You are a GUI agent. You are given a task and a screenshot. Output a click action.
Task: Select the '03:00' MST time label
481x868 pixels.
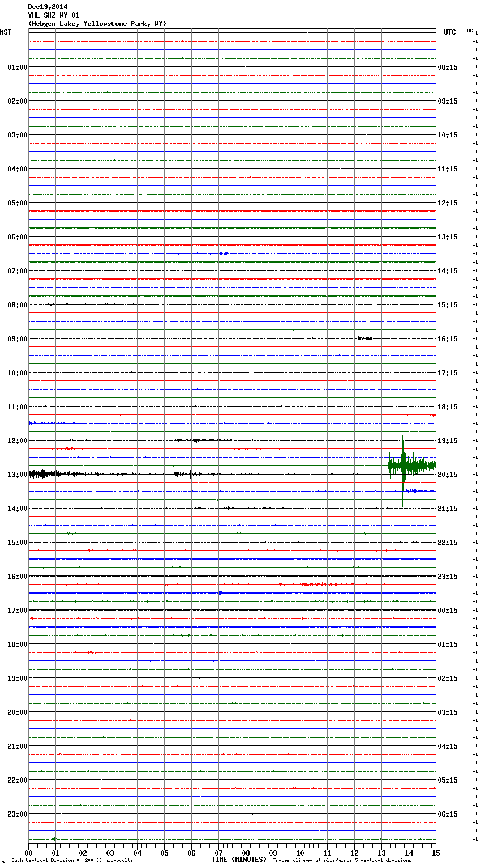click(17, 135)
